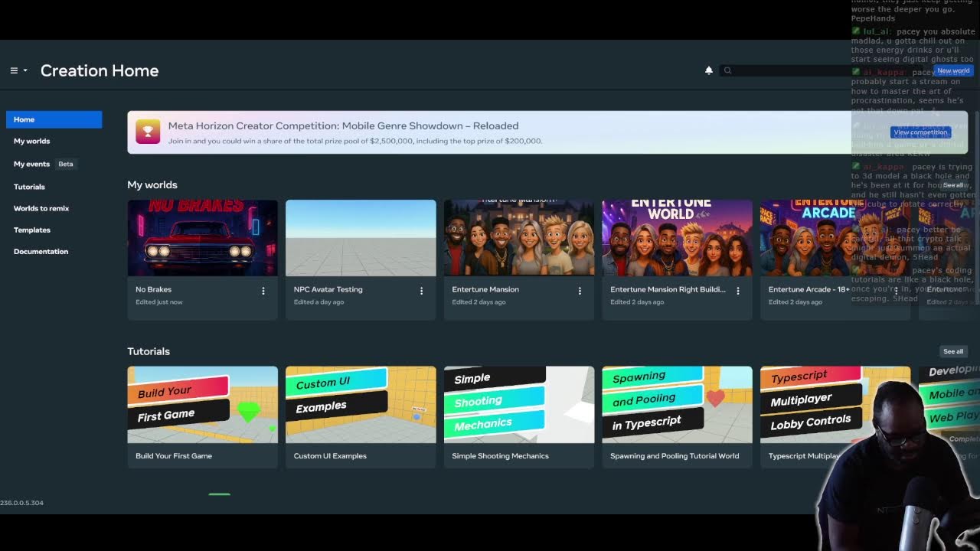Open Documentation in the sidebar
980x551 pixels.
click(41, 251)
